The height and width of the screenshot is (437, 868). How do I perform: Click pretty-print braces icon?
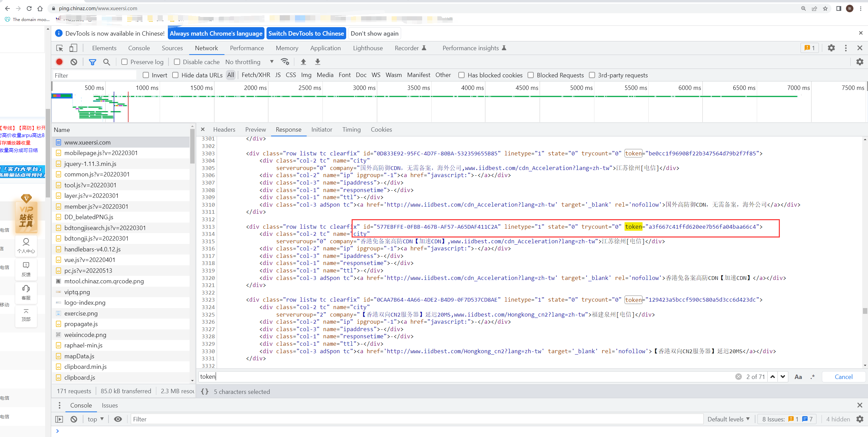click(x=204, y=392)
